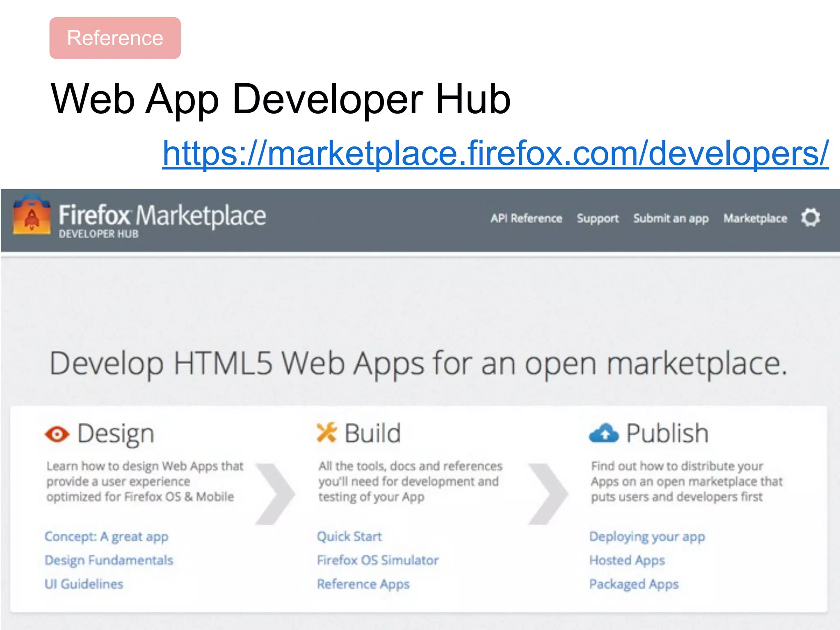
Task: Click the red eye icon beside Design
Action: coord(57,434)
